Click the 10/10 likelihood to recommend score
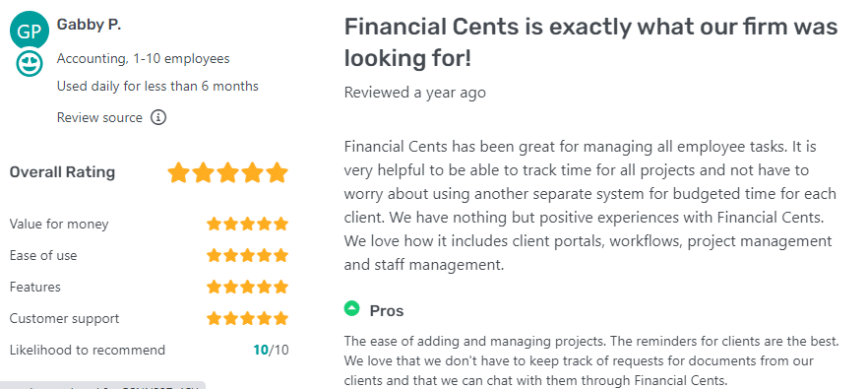Viewport: 868px width, 389px height. 271,351
